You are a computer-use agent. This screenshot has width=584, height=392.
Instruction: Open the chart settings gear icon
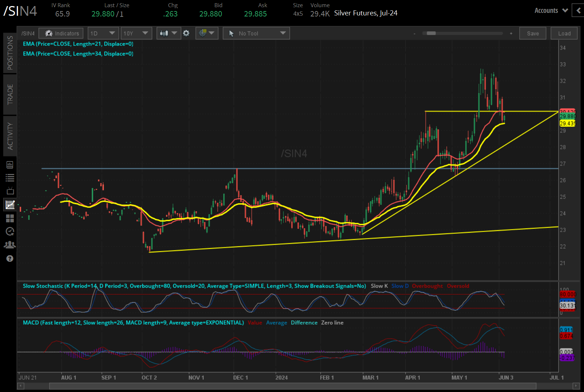click(x=186, y=33)
